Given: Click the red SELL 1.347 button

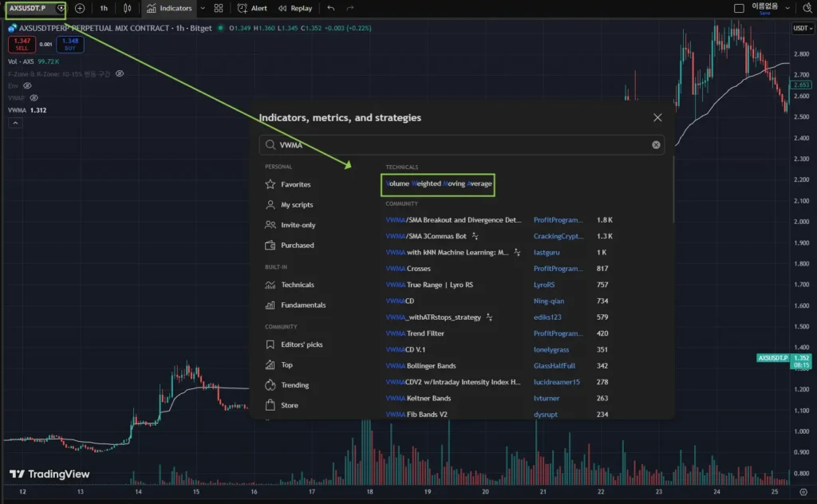Looking at the screenshot, I should (22, 44).
